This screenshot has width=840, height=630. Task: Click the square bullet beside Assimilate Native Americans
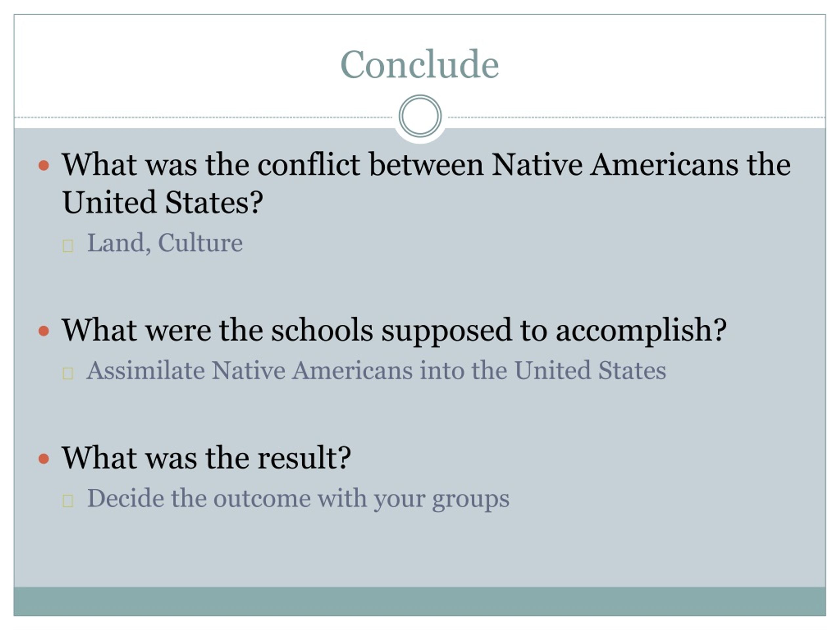[68, 373]
